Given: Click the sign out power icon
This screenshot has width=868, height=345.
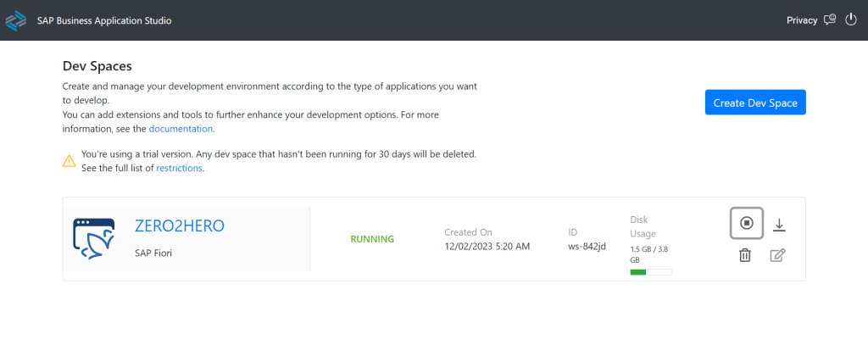Looking at the screenshot, I should [852, 19].
